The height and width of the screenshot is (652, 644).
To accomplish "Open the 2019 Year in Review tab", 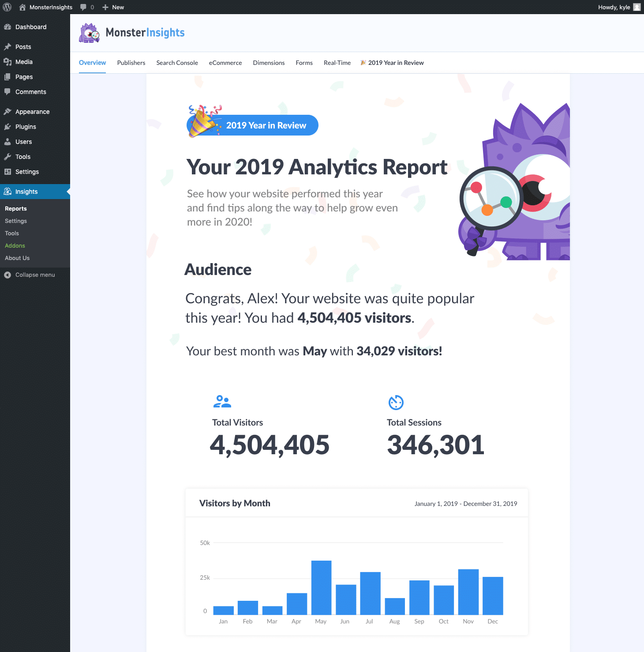I will (x=392, y=63).
